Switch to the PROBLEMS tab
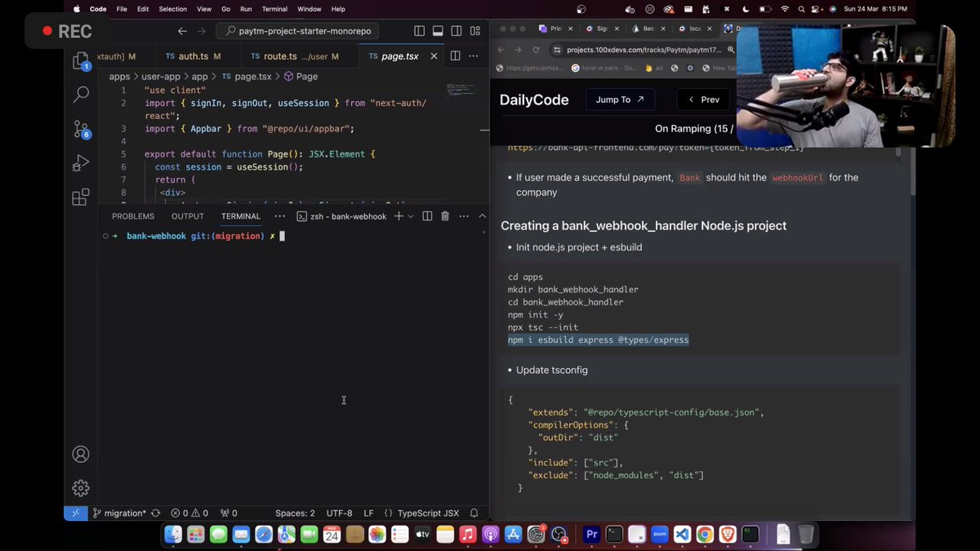The image size is (980, 551). pyautogui.click(x=133, y=216)
